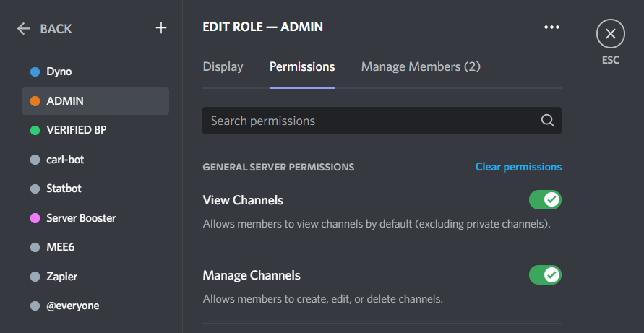Click the search magnifying glass icon
The image size is (644, 333).
click(548, 121)
